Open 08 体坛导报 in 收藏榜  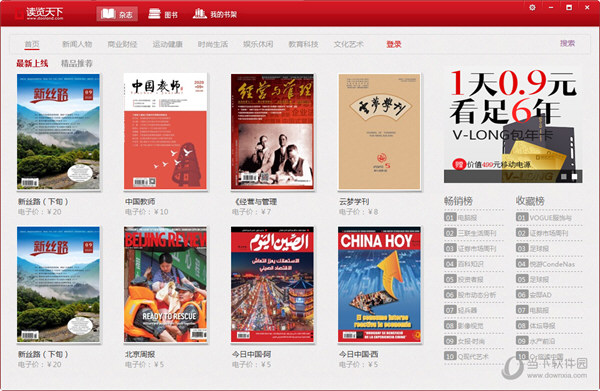tap(536, 326)
